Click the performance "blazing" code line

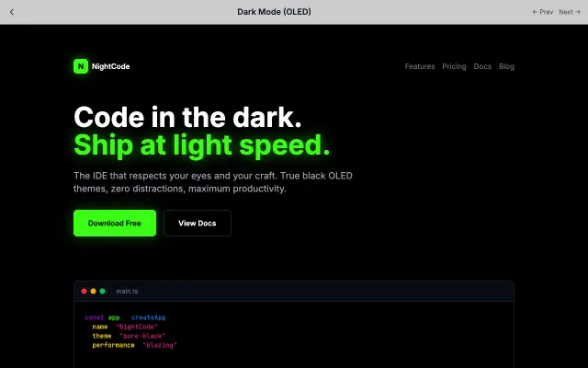(x=135, y=345)
